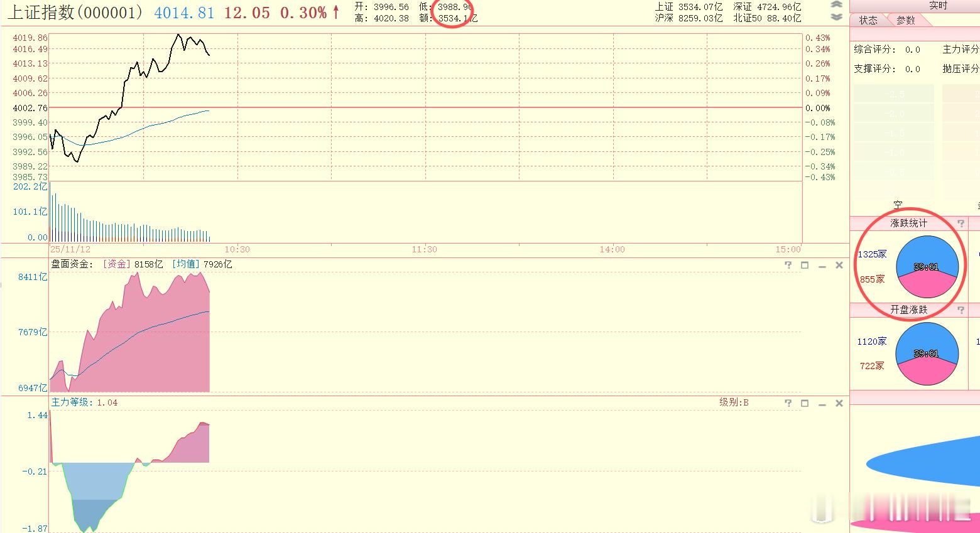Switch to the 状态 tab
The width and height of the screenshot is (980, 533).
coord(868,20)
